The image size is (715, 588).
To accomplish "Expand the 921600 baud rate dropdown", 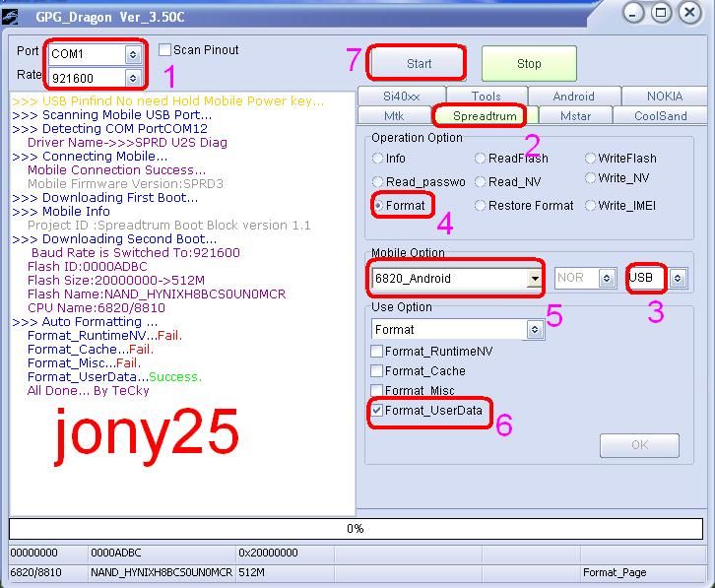I will pyautogui.click(x=133, y=78).
